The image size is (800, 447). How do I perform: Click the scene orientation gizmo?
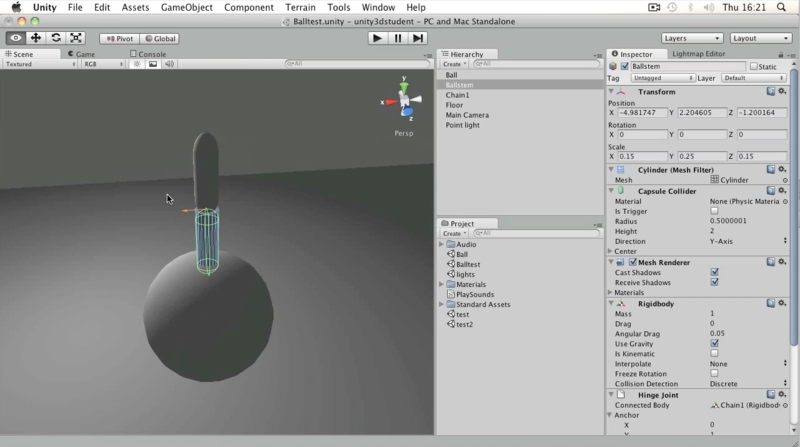coord(404,100)
